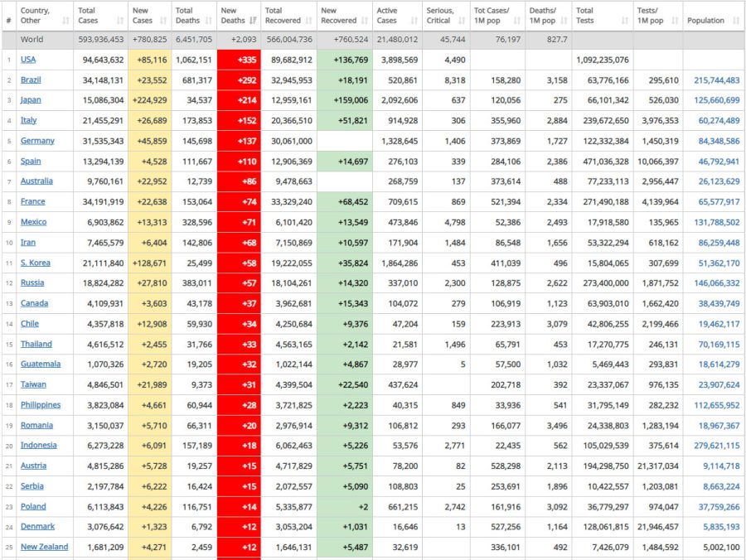Sort by New Cases column arrows

pyautogui.click(x=163, y=21)
